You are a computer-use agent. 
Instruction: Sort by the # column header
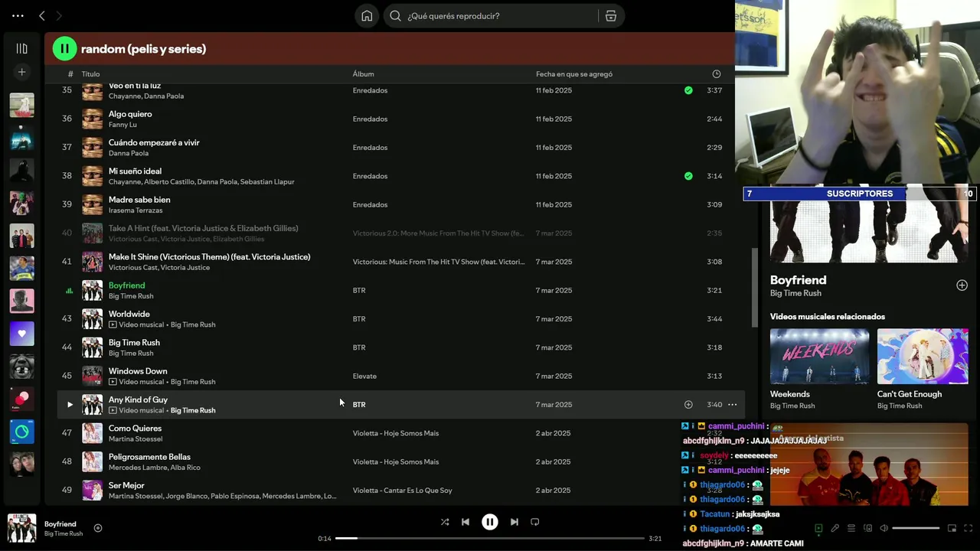point(70,74)
